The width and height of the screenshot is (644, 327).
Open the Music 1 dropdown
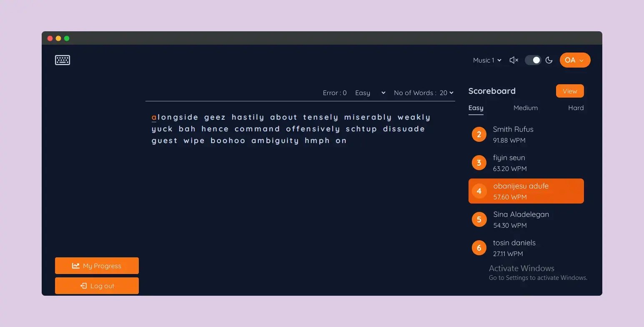click(487, 60)
